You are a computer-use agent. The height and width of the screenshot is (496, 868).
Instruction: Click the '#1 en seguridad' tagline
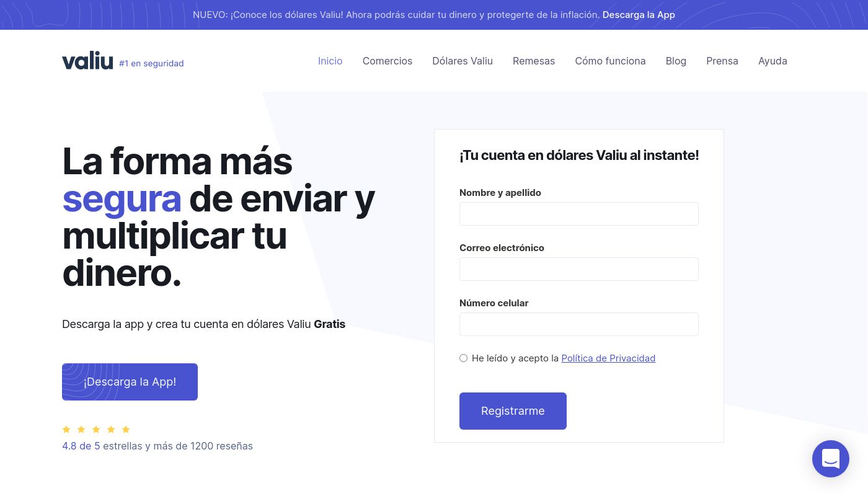151,63
